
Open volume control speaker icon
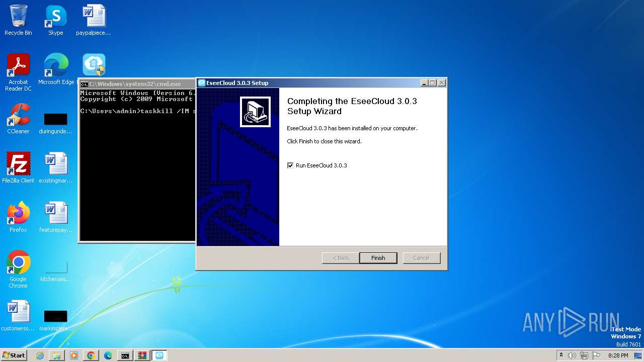click(572, 355)
